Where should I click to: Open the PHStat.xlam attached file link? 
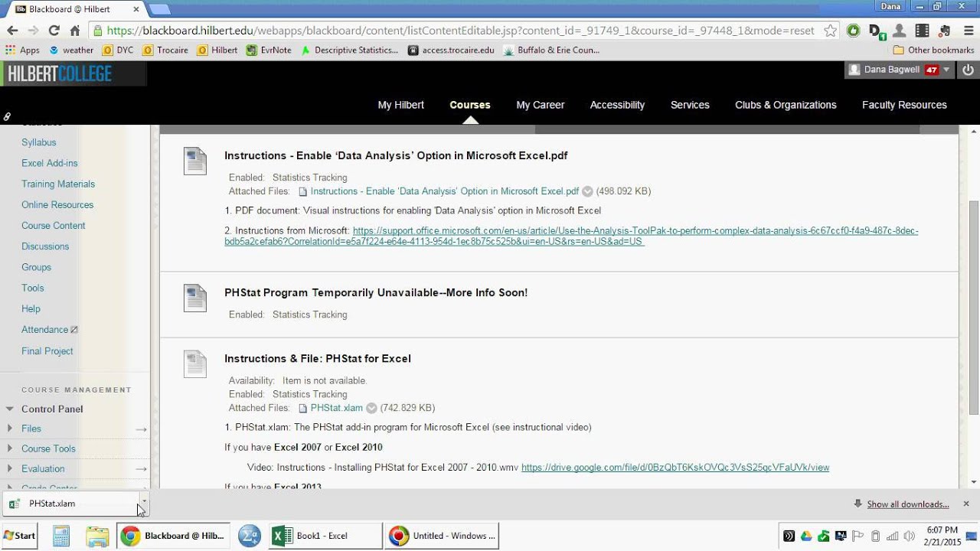click(337, 408)
